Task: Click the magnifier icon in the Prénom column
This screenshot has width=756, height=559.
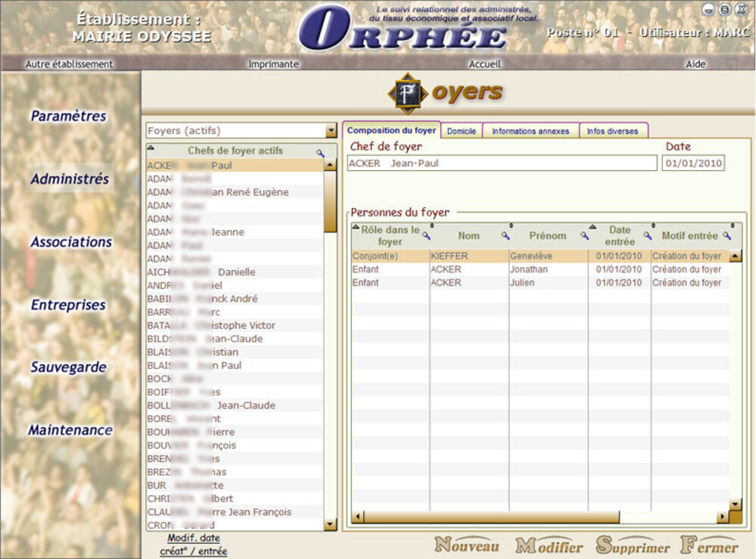Action: 584,236
